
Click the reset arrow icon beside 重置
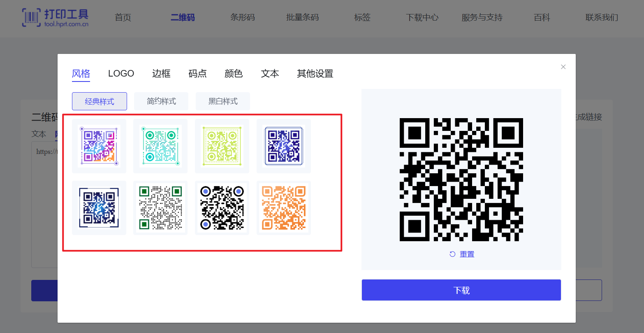452,254
